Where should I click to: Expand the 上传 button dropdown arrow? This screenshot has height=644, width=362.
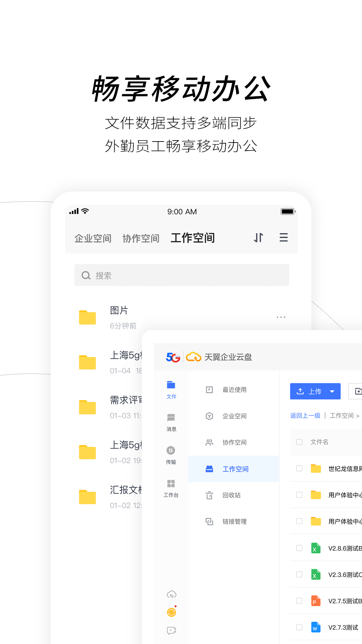332,391
